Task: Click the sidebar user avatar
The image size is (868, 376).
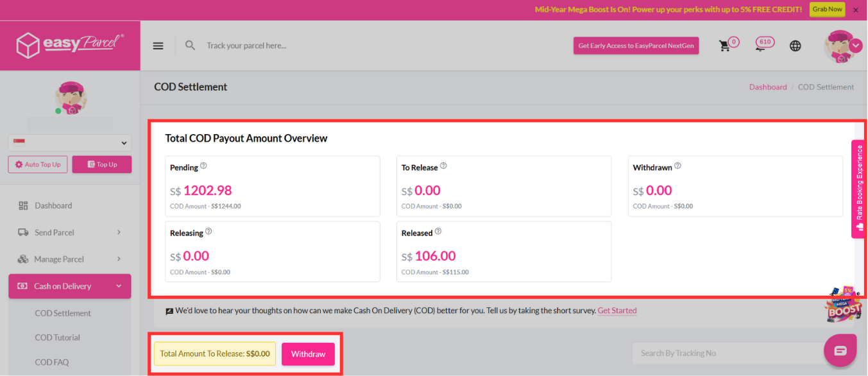Action: (x=71, y=98)
